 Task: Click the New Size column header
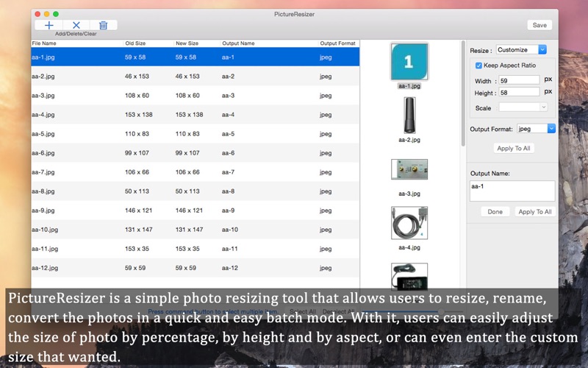point(187,43)
